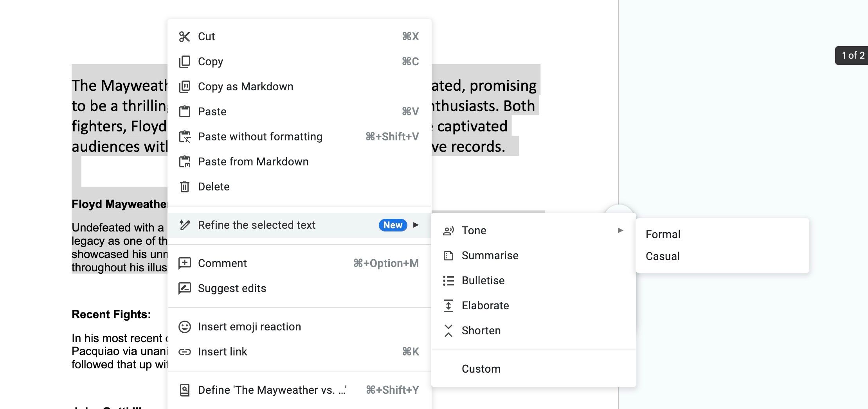Set tone to Casual

722,256
